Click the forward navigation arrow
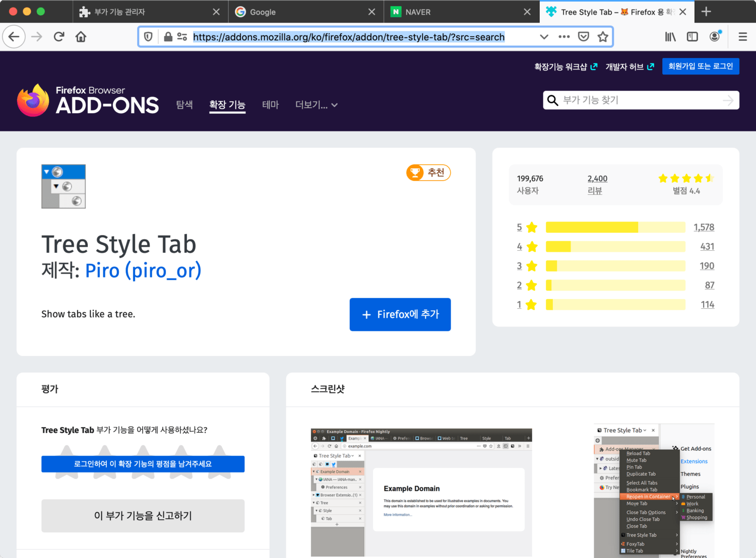756x558 pixels. [x=37, y=37]
